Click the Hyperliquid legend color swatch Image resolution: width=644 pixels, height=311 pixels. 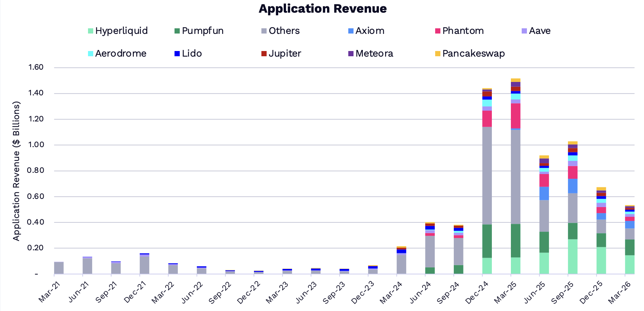[x=90, y=31]
